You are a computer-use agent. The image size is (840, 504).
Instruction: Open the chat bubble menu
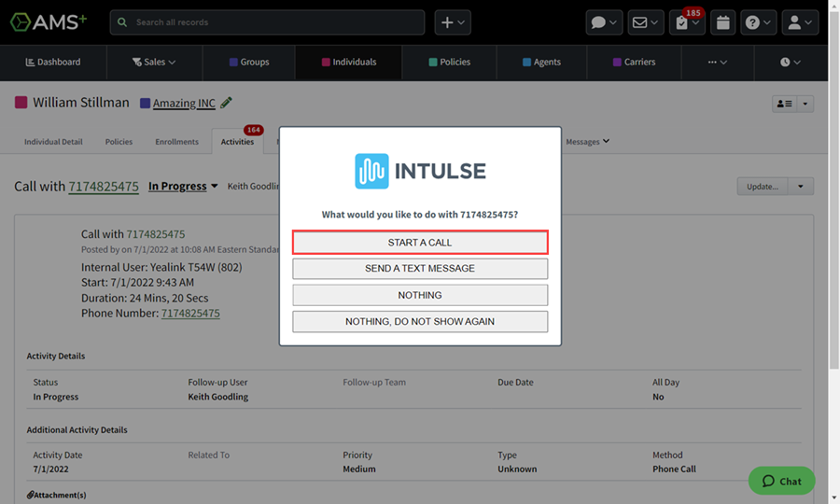tap(604, 22)
